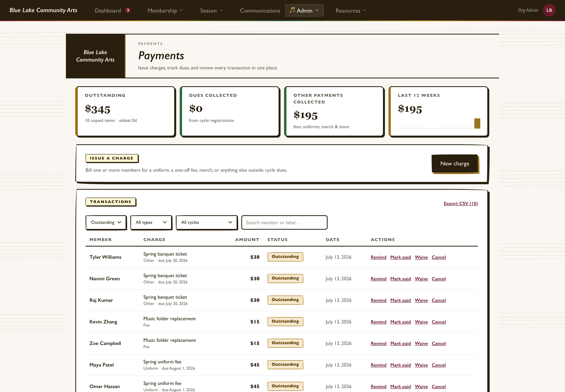Remind Omar Hassan about uniform fee

point(378,387)
